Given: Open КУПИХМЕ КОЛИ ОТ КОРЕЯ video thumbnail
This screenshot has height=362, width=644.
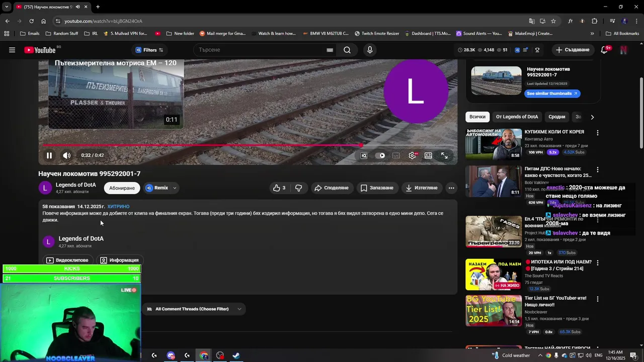Looking at the screenshot, I should click(x=494, y=144).
